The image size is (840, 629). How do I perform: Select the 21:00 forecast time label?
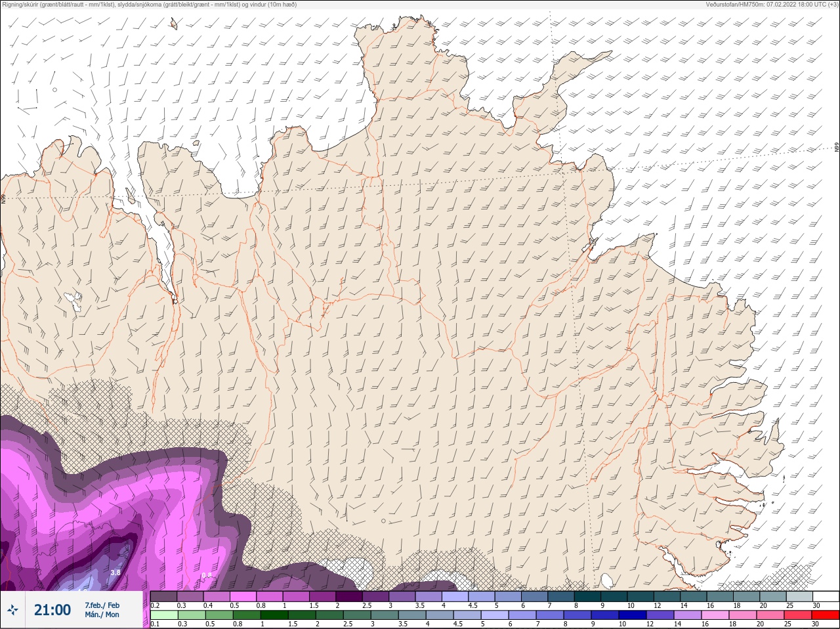pyautogui.click(x=52, y=610)
